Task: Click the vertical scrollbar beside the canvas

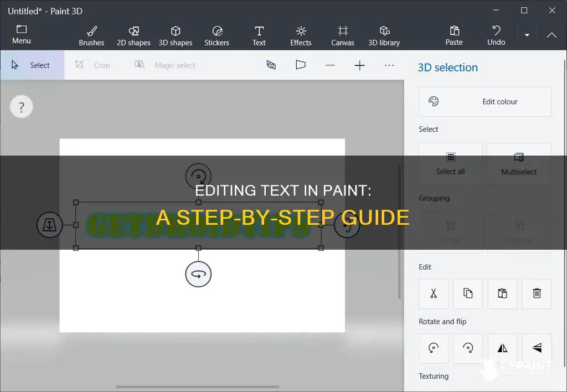Action: pos(399,231)
